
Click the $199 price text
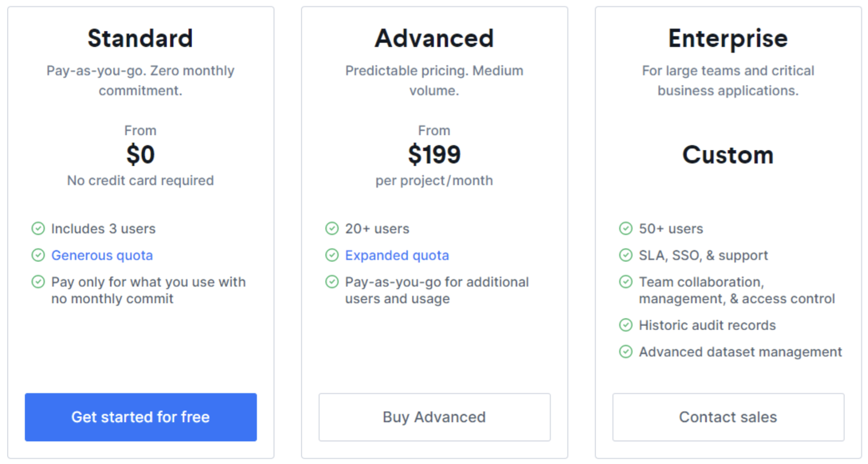pos(434,155)
